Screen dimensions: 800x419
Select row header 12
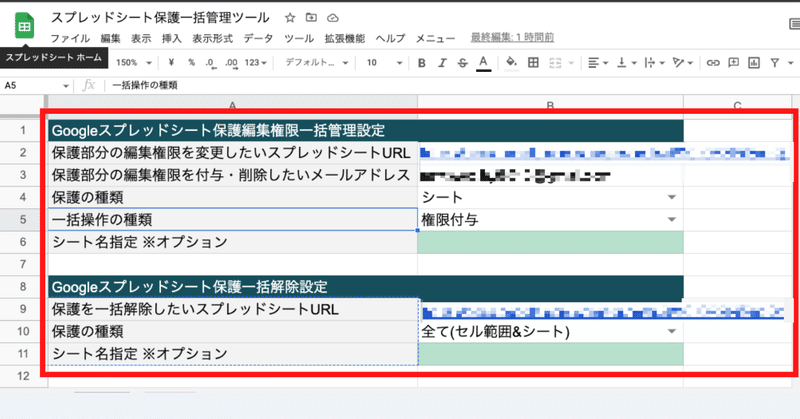coord(23,376)
